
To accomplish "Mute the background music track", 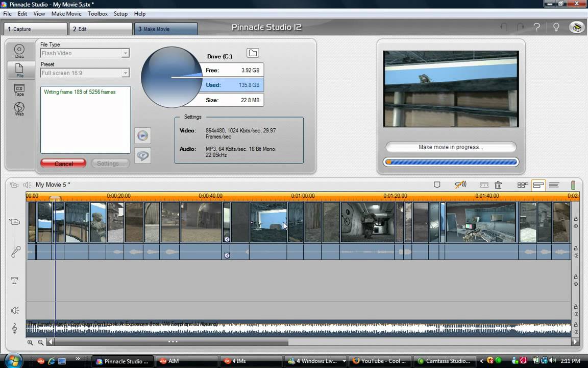I will pyautogui.click(x=576, y=332).
